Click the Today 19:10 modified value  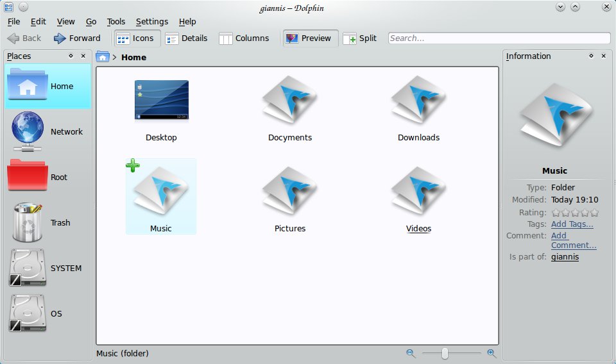[x=574, y=200]
